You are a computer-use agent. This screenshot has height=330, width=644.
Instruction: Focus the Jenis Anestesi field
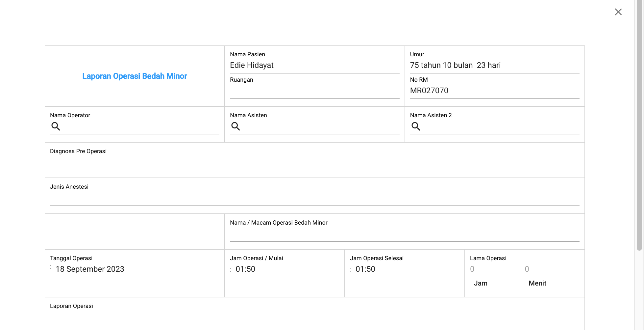pyautogui.click(x=314, y=198)
